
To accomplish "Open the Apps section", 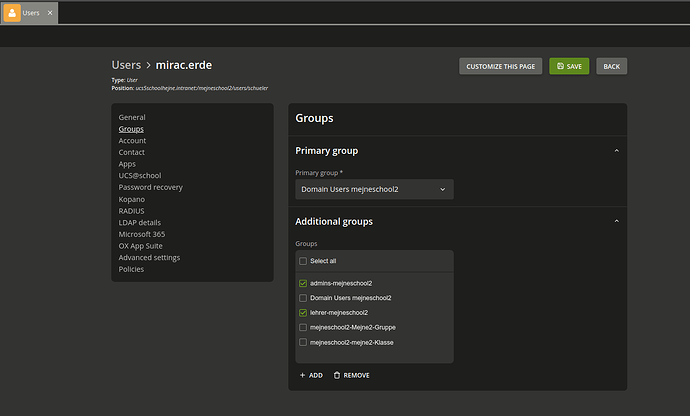I will (127, 164).
